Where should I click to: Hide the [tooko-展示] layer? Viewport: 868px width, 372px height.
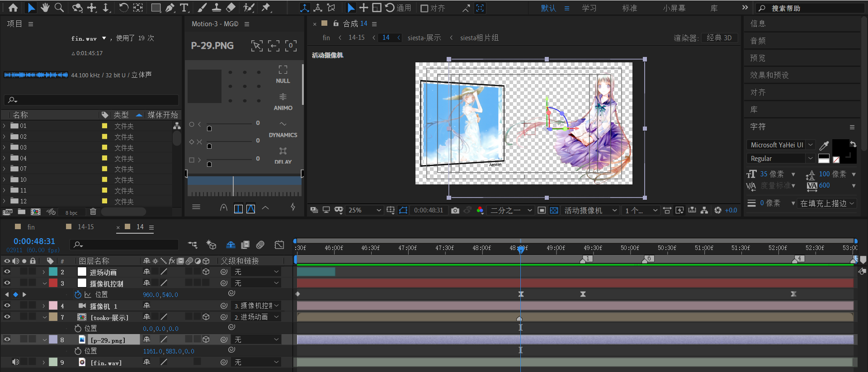coord(7,317)
